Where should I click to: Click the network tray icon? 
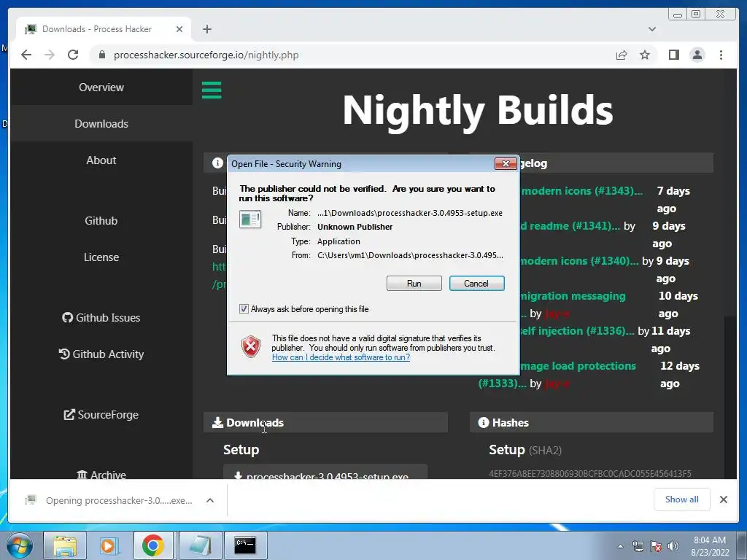click(x=638, y=546)
